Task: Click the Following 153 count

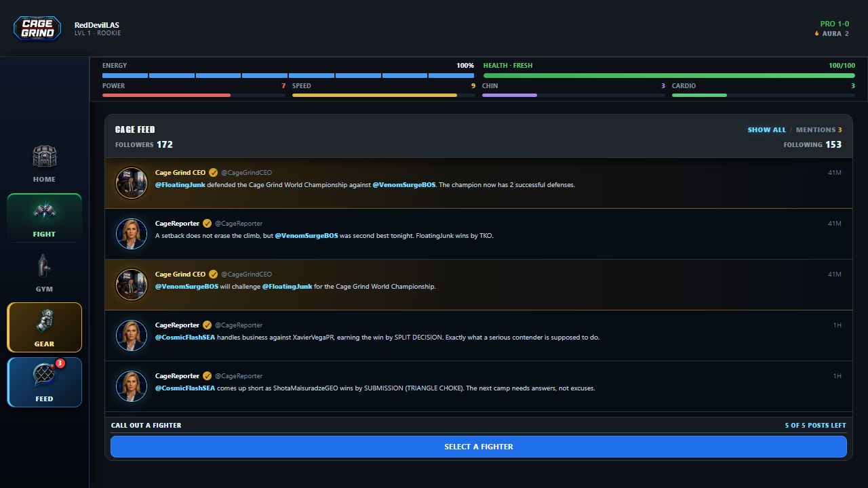Action: click(812, 144)
